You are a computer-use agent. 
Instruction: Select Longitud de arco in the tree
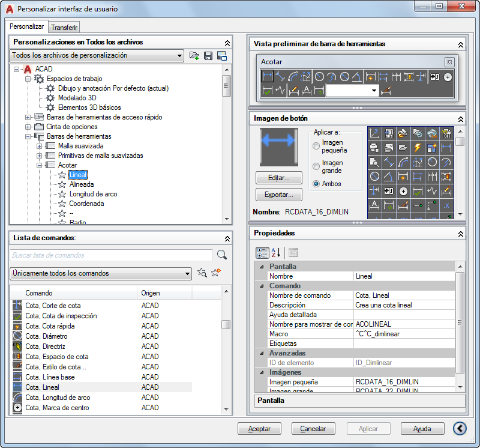click(93, 194)
